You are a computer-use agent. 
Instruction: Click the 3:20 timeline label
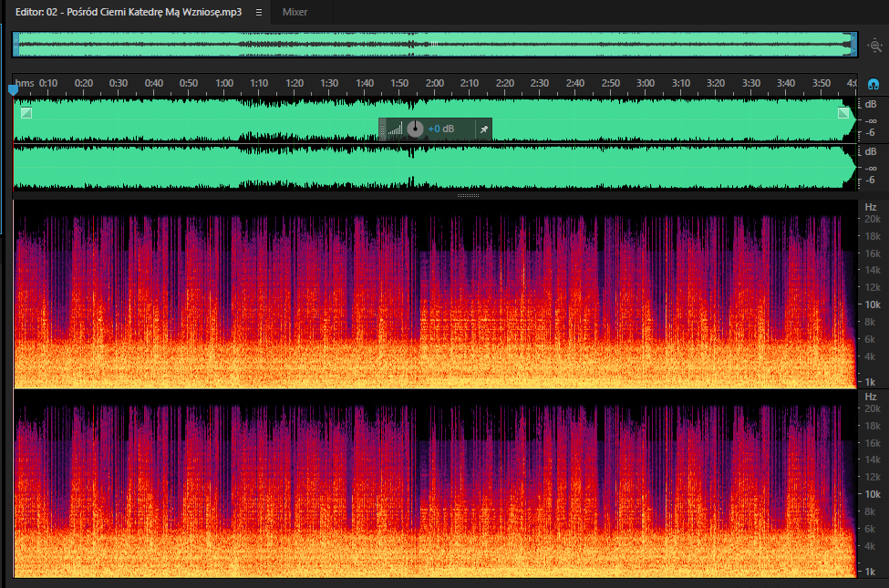coord(716,83)
